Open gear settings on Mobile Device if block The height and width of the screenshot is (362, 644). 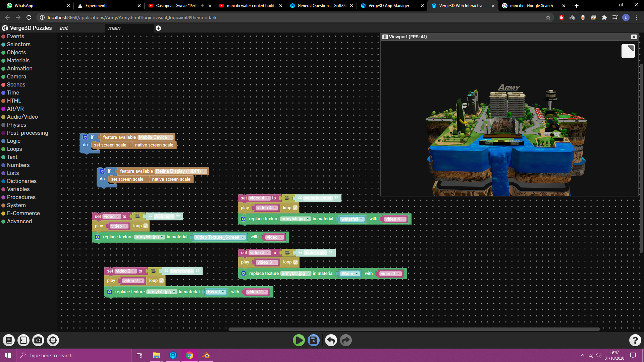(85, 137)
